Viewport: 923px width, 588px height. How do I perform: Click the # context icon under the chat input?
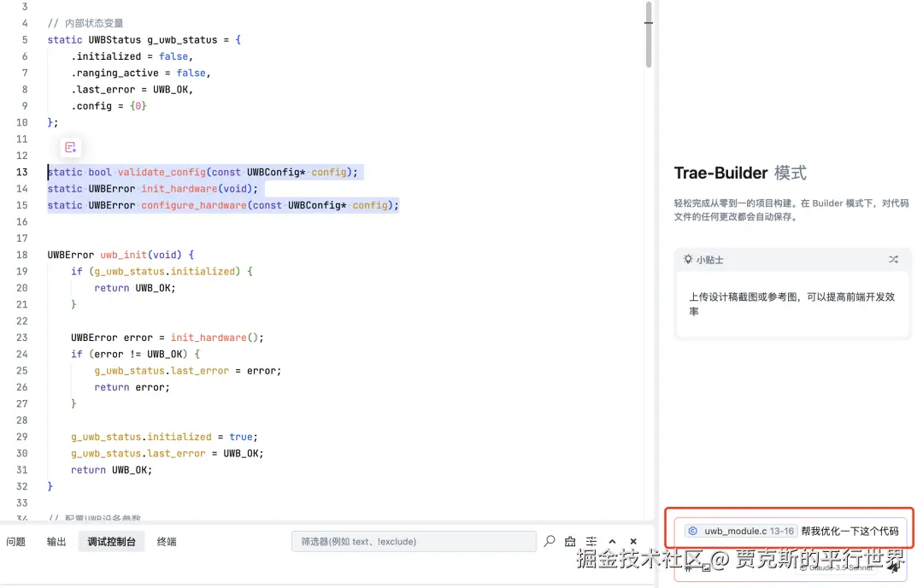(x=687, y=568)
